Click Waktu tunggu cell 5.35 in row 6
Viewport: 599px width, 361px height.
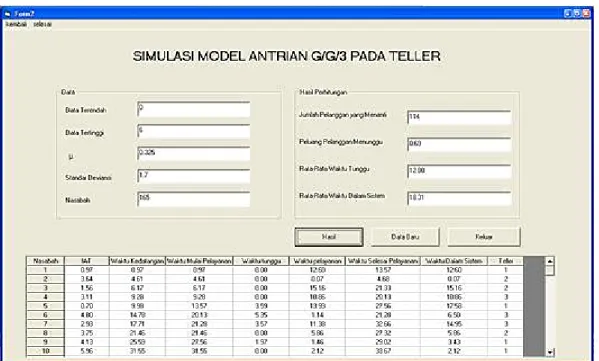pos(261,315)
